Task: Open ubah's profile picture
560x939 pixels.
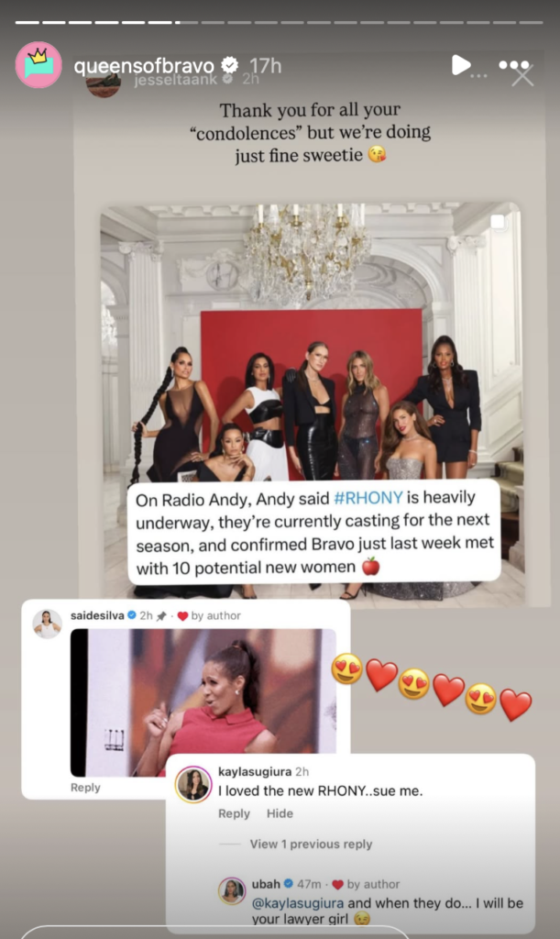Action: click(232, 891)
